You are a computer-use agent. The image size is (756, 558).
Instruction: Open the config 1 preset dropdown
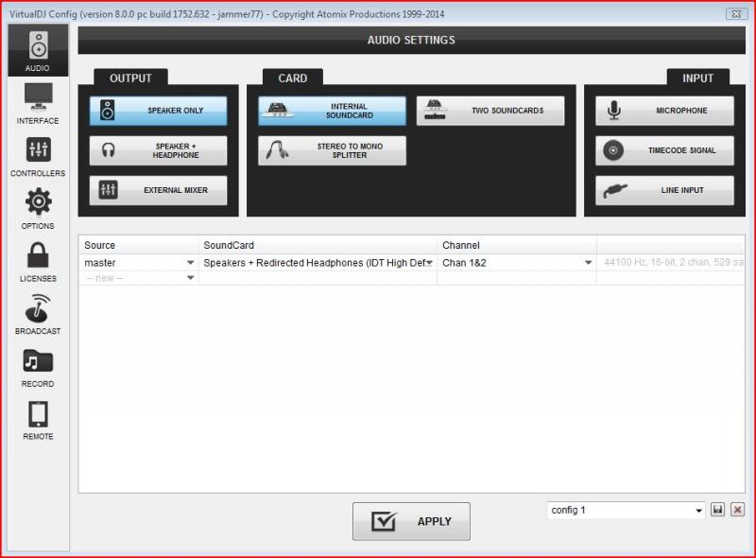[627, 510]
